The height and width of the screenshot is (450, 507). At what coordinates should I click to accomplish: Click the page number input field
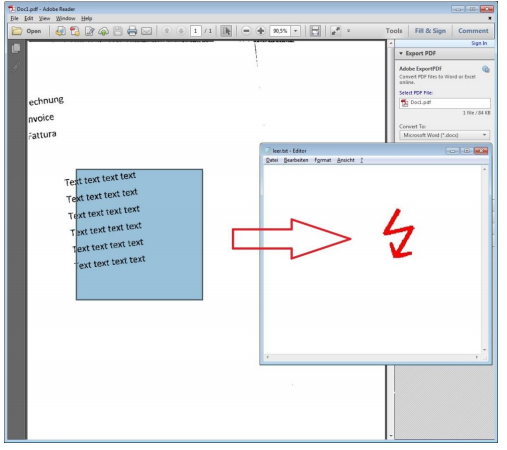coord(196,31)
